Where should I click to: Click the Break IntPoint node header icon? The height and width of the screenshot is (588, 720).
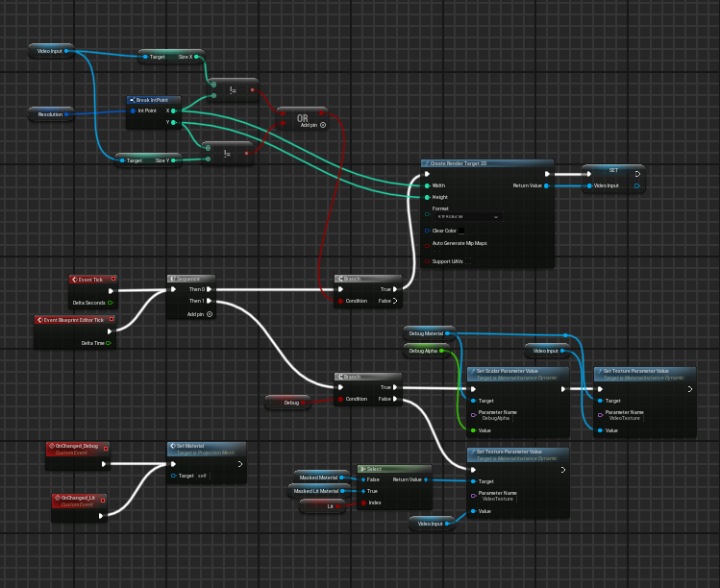(133, 100)
